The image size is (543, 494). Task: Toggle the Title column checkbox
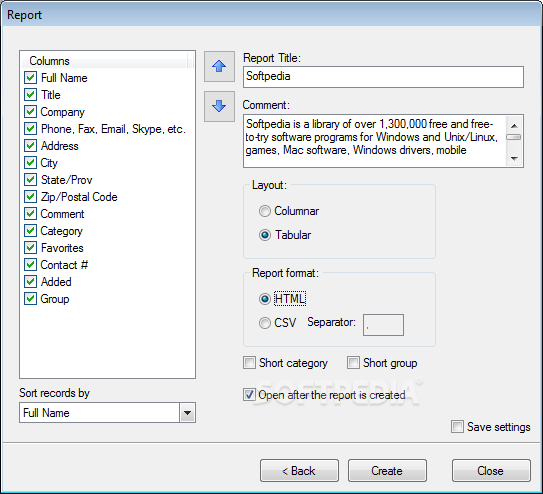pyautogui.click(x=30, y=95)
